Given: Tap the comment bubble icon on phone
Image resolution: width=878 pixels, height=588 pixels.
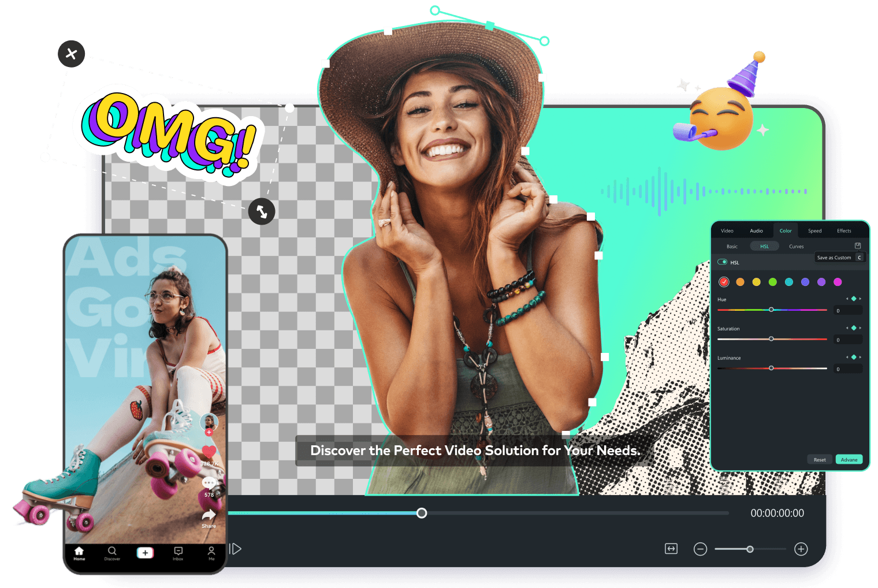Looking at the screenshot, I should pyautogui.click(x=209, y=483).
